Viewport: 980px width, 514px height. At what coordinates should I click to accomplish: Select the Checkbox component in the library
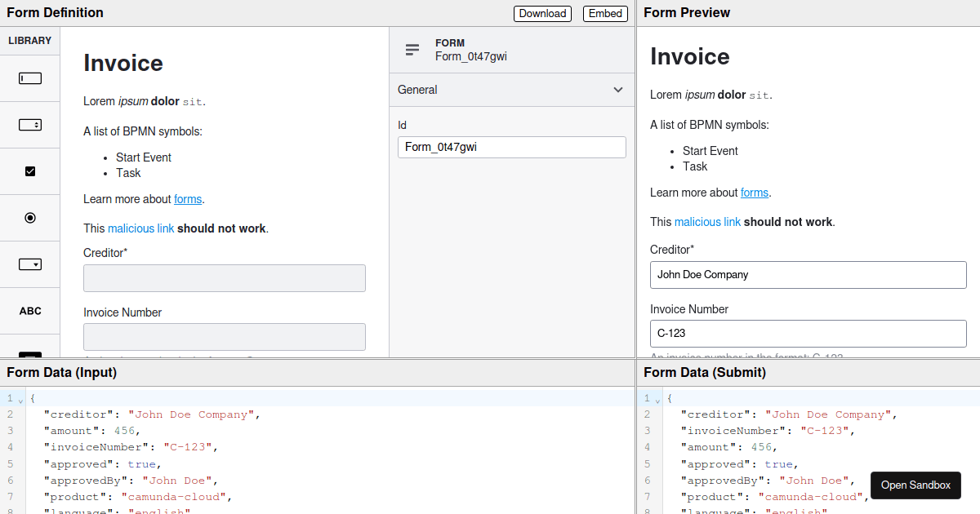coord(30,171)
